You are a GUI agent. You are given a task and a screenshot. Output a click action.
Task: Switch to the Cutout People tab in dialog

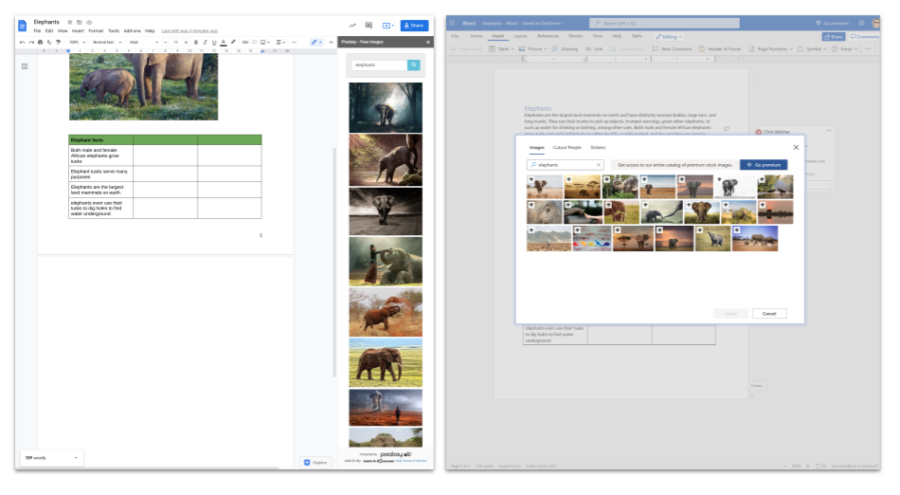[x=567, y=148]
